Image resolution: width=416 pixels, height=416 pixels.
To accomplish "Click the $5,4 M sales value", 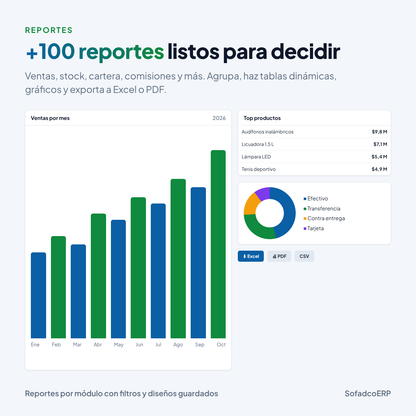I will tap(379, 157).
